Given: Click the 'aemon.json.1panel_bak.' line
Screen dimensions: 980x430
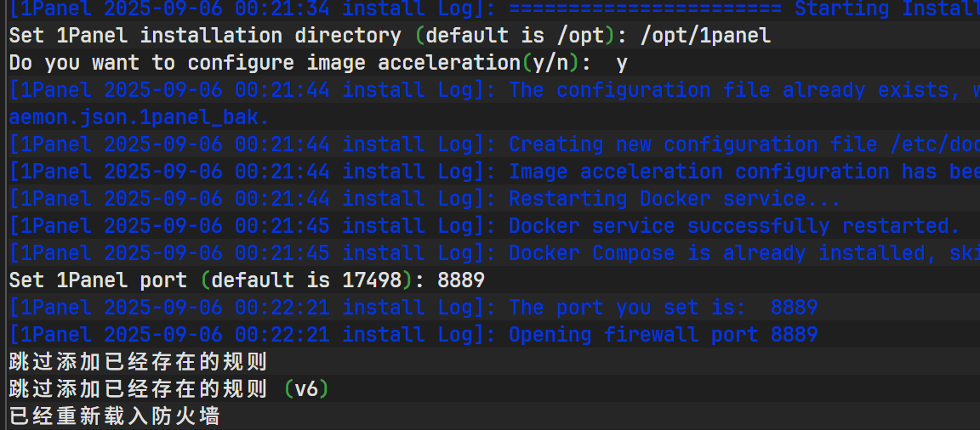Looking at the screenshot, I should click(x=139, y=118).
